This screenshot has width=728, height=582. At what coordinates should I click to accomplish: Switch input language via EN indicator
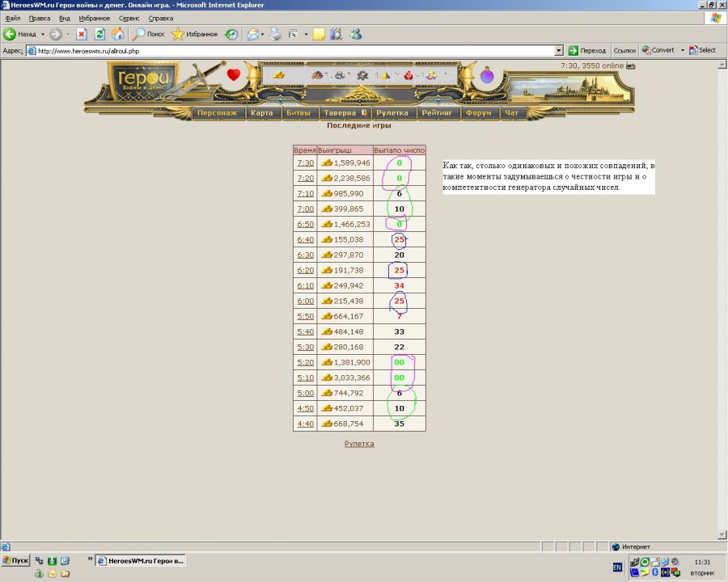point(617,567)
